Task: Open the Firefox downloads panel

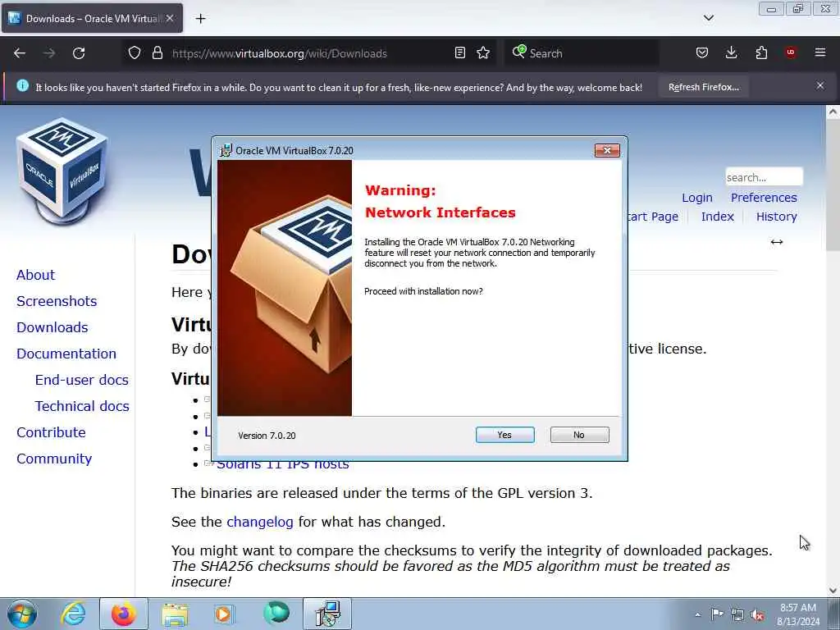Action: tap(731, 52)
